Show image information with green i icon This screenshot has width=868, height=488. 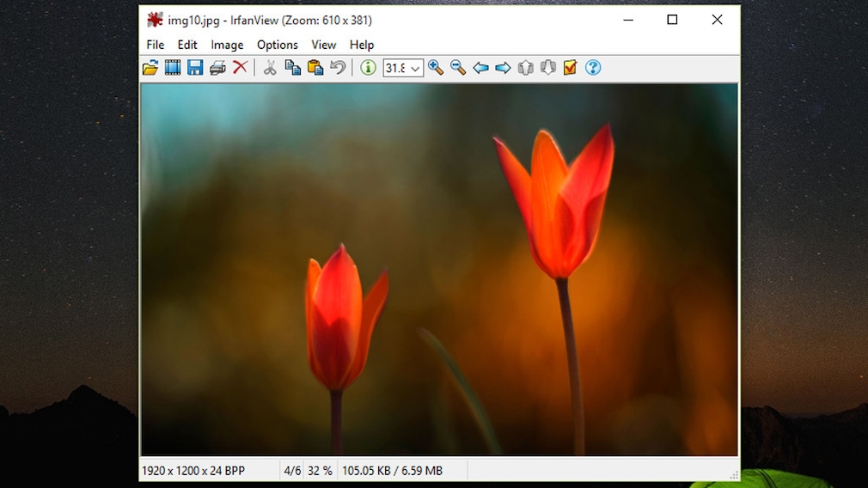click(x=368, y=68)
